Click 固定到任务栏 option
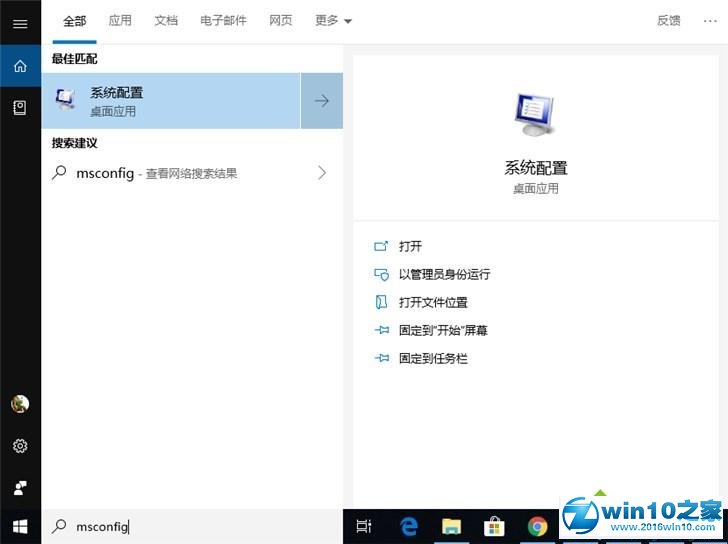The width and height of the screenshot is (728, 544). [433, 358]
